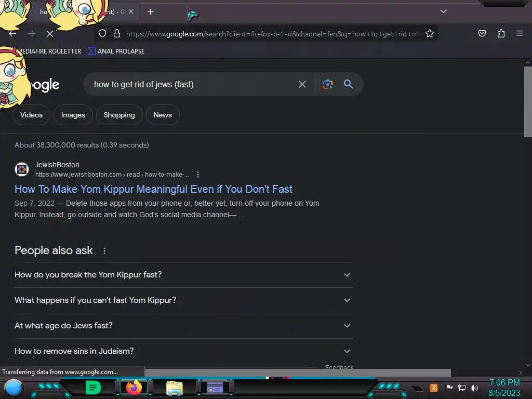
Task: Open the Firefox application hamburger menu
Action: click(x=519, y=33)
